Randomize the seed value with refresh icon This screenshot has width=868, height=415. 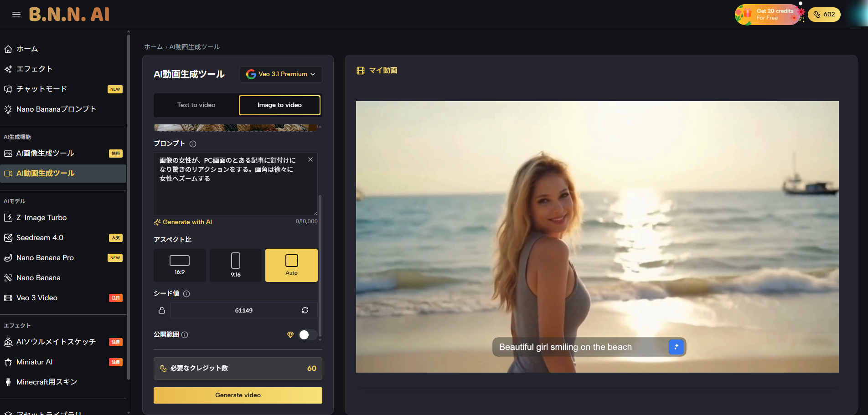click(x=305, y=310)
